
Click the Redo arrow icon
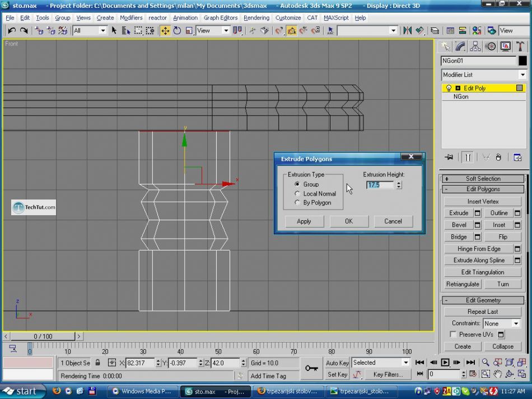coord(24,31)
